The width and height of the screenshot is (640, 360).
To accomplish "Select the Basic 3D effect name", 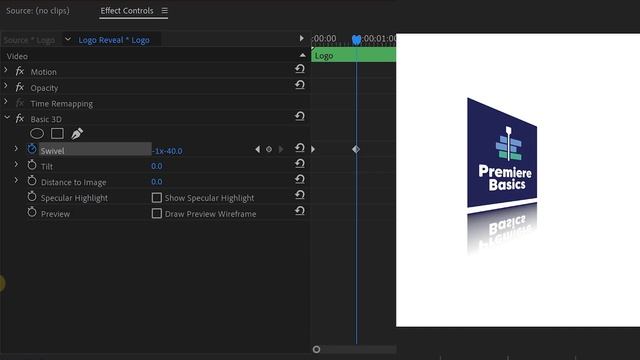I will (46, 120).
